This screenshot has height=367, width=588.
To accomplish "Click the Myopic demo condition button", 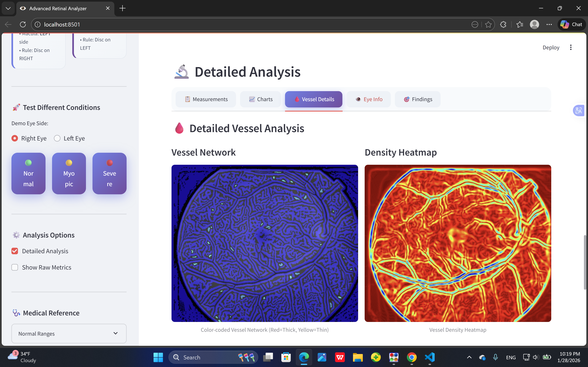I will [69, 173].
